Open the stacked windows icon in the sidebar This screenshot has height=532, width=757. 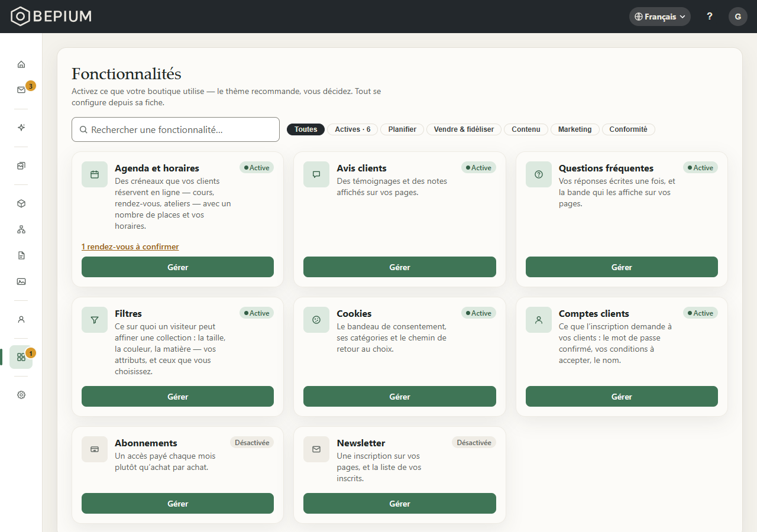(21, 166)
